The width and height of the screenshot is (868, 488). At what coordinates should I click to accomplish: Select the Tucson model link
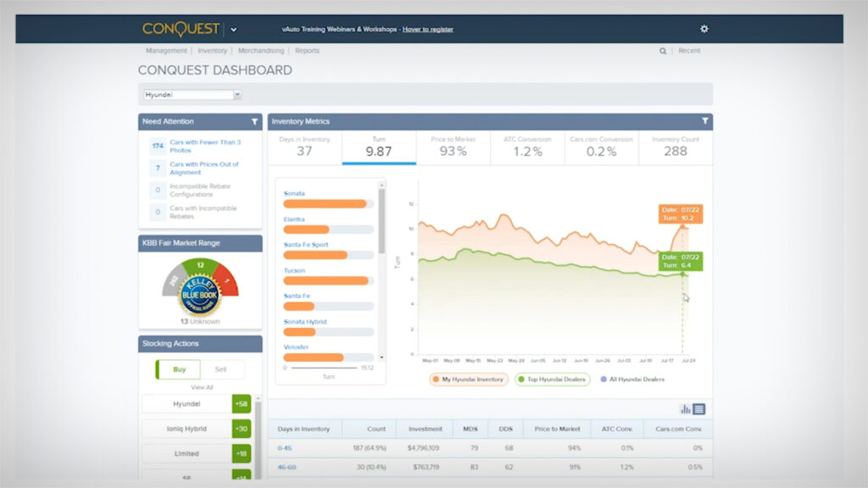[294, 270]
